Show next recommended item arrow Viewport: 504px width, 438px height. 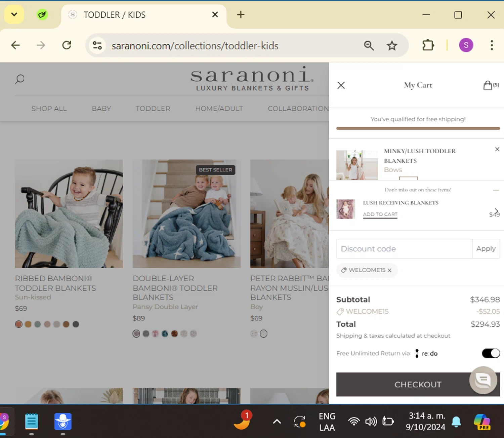496,211
